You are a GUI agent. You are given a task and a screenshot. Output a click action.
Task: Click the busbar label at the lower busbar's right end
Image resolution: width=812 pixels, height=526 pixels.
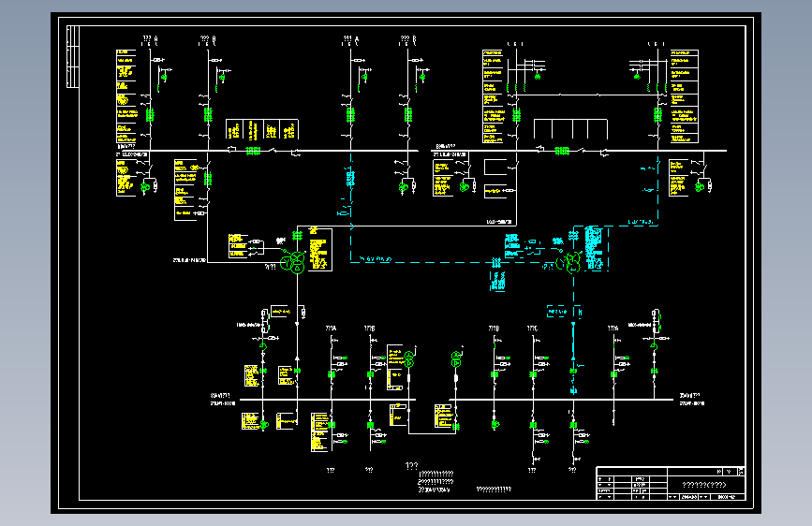click(x=691, y=399)
